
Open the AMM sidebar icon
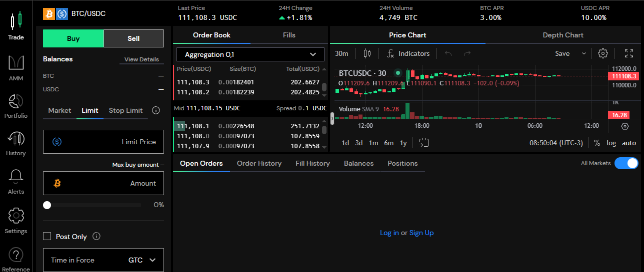pos(16,64)
